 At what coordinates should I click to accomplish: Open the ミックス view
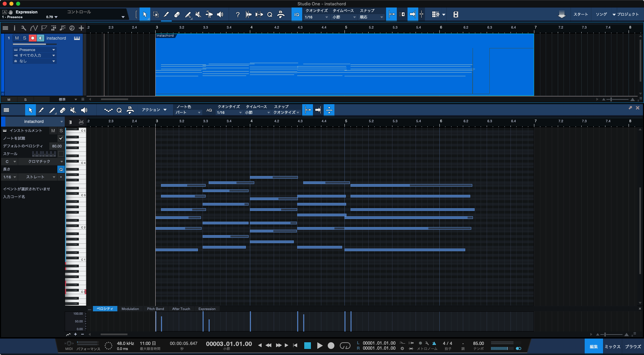pyautogui.click(x=612, y=347)
